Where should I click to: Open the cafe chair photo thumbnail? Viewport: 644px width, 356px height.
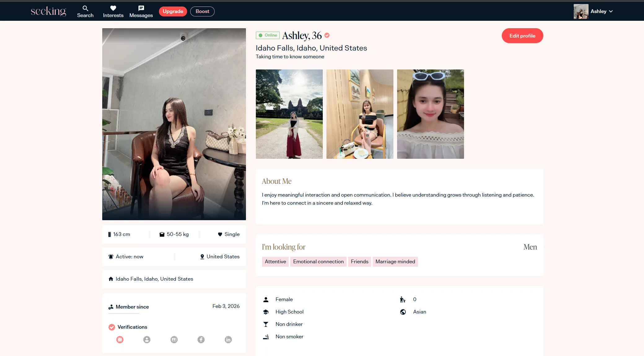click(x=360, y=114)
